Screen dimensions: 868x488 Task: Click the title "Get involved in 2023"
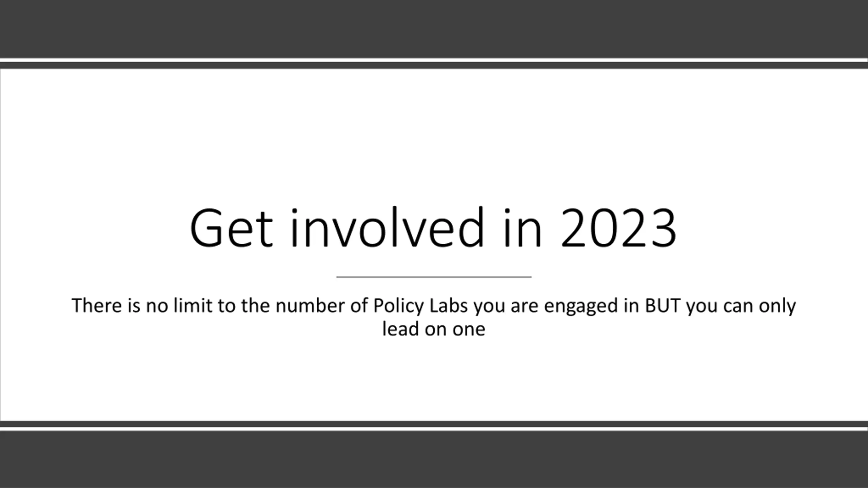point(433,228)
